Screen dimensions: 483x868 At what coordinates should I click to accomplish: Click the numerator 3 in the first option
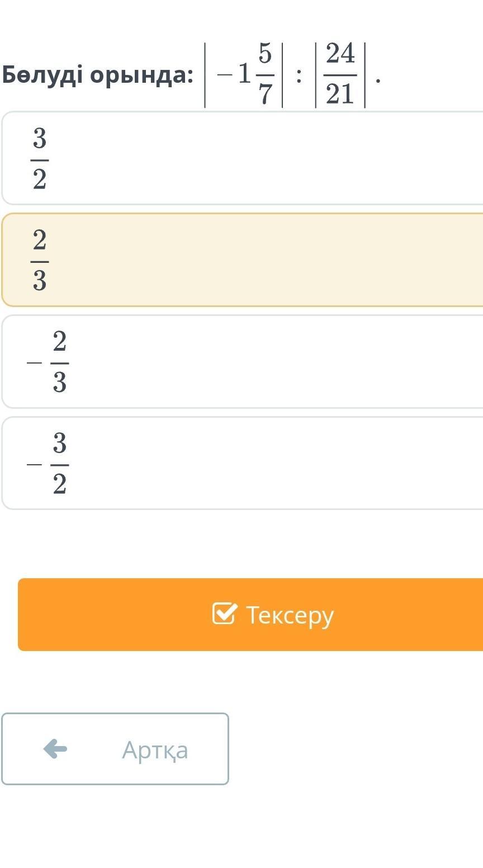[x=39, y=138]
